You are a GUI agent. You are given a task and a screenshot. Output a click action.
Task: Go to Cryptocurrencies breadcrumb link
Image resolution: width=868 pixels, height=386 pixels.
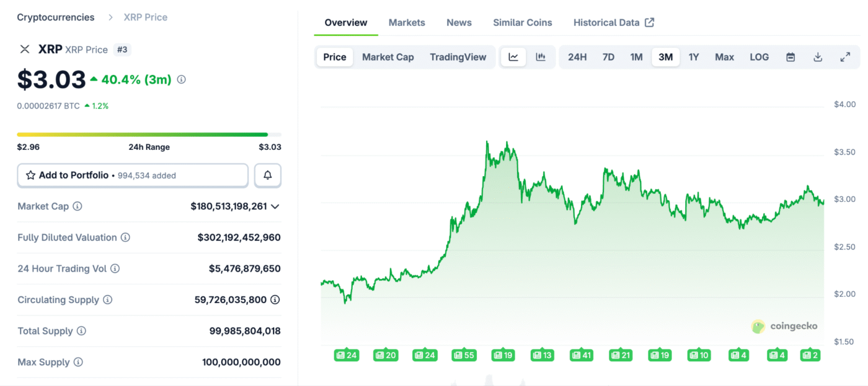click(x=56, y=17)
